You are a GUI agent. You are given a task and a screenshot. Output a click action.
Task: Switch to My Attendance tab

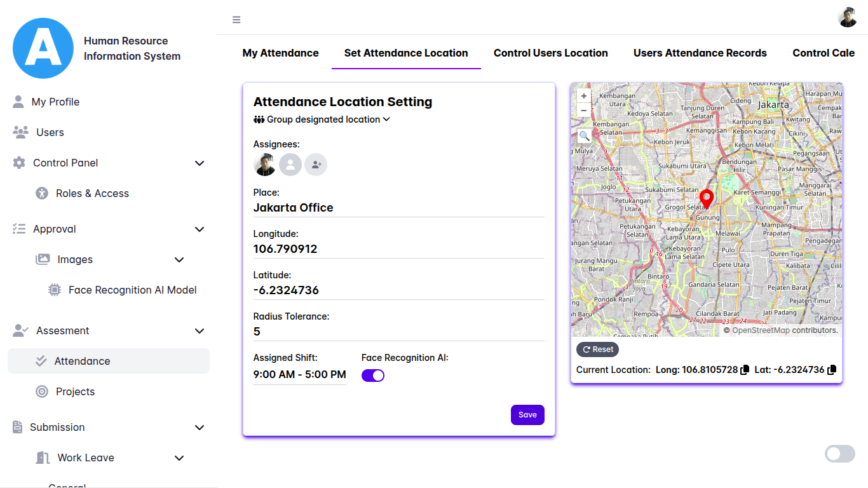(x=280, y=53)
